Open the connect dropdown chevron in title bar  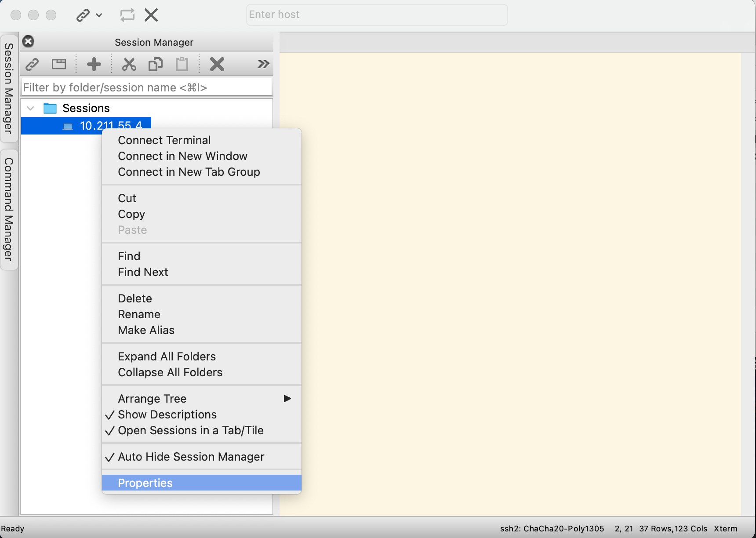point(99,15)
